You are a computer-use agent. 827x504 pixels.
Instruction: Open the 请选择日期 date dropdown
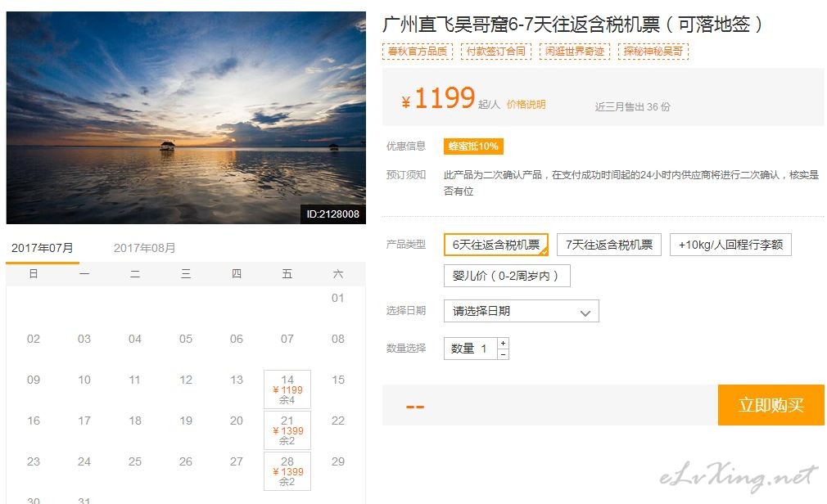coord(521,311)
